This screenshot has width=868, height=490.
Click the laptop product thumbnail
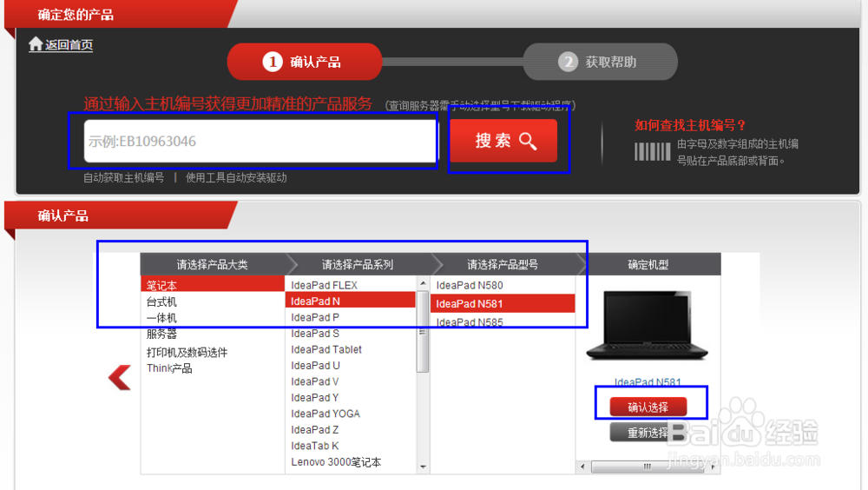tap(648, 326)
